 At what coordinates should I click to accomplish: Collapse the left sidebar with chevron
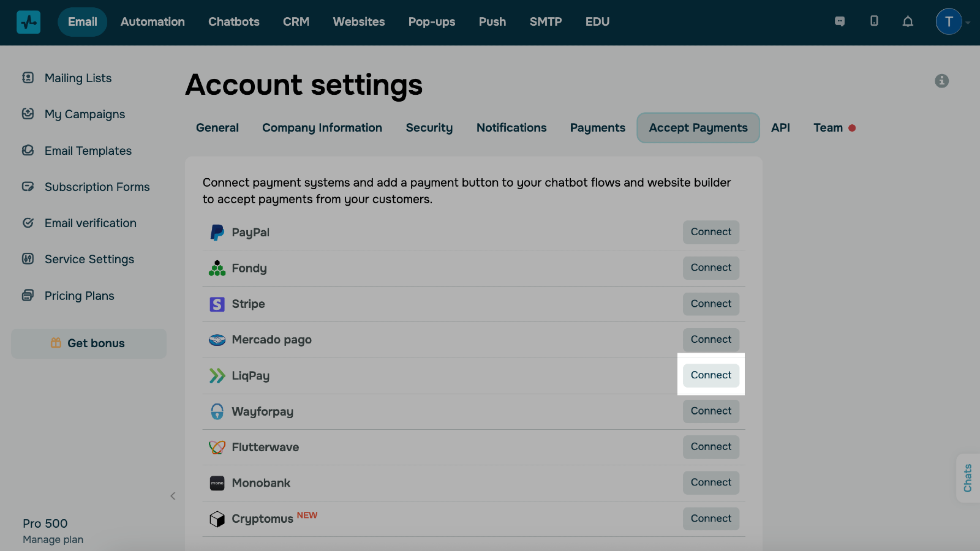tap(173, 496)
